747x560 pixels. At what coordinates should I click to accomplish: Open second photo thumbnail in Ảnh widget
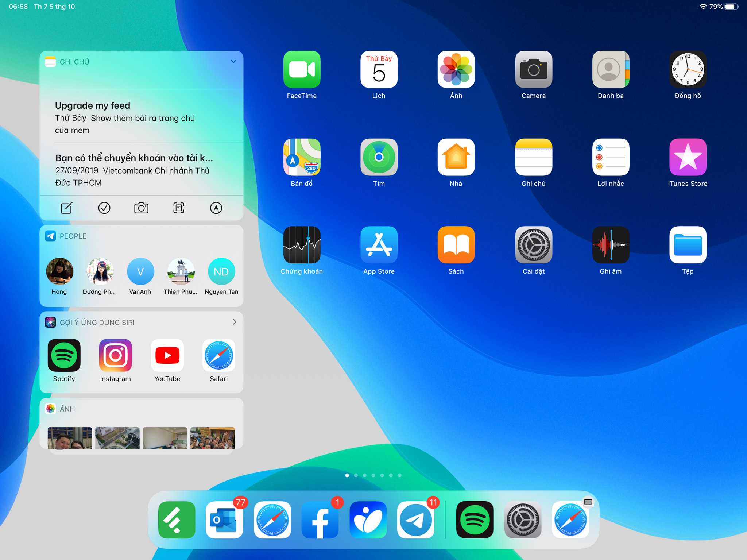pyautogui.click(x=117, y=438)
